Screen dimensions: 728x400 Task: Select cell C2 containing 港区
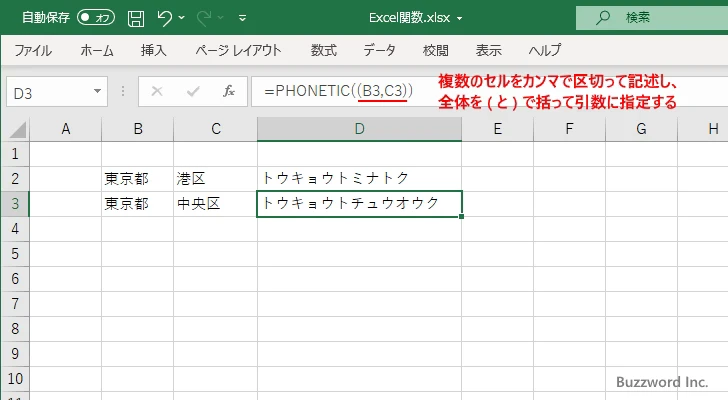coord(215,178)
